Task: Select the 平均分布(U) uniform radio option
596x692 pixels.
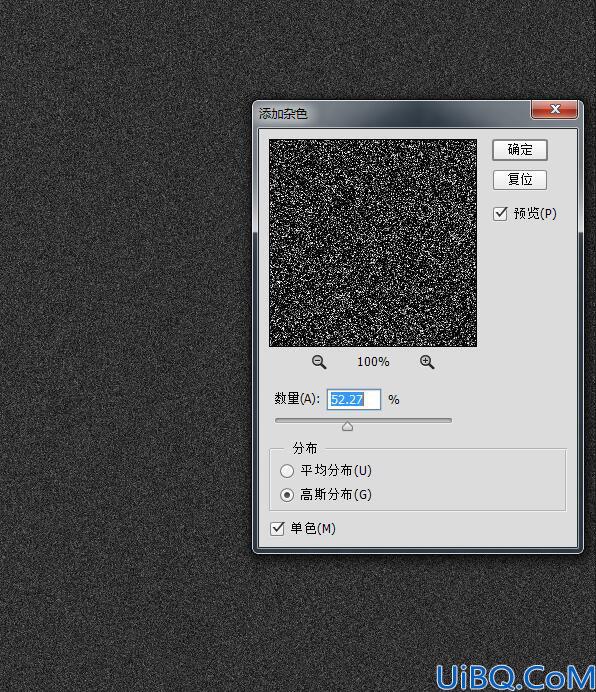Action: tap(287, 471)
